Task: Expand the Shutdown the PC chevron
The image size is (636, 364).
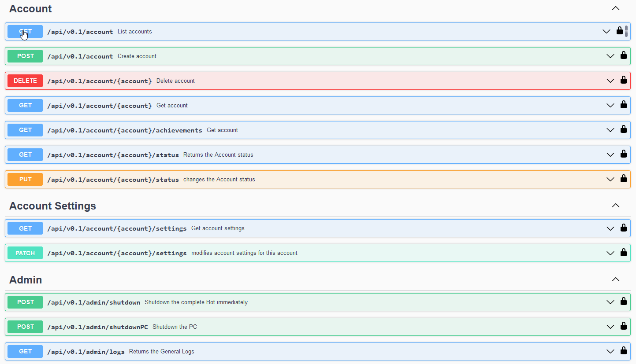Action: point(610,327)
